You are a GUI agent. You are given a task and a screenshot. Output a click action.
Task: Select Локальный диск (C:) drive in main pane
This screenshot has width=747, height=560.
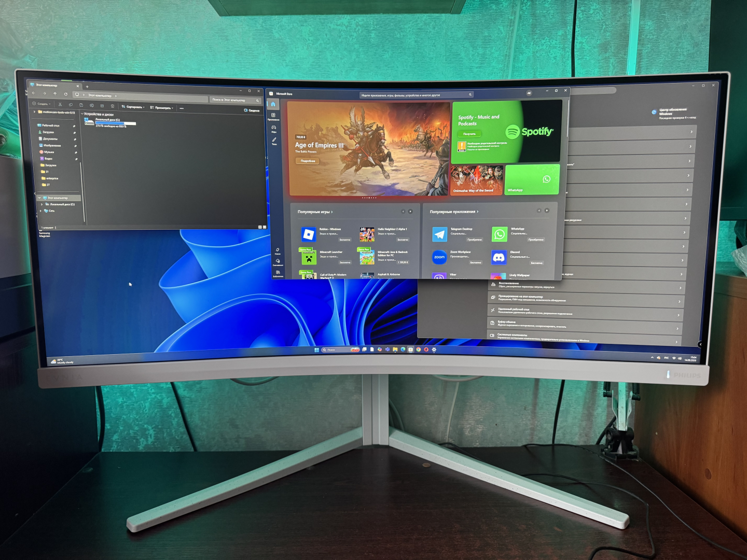(x=110, y=122)
